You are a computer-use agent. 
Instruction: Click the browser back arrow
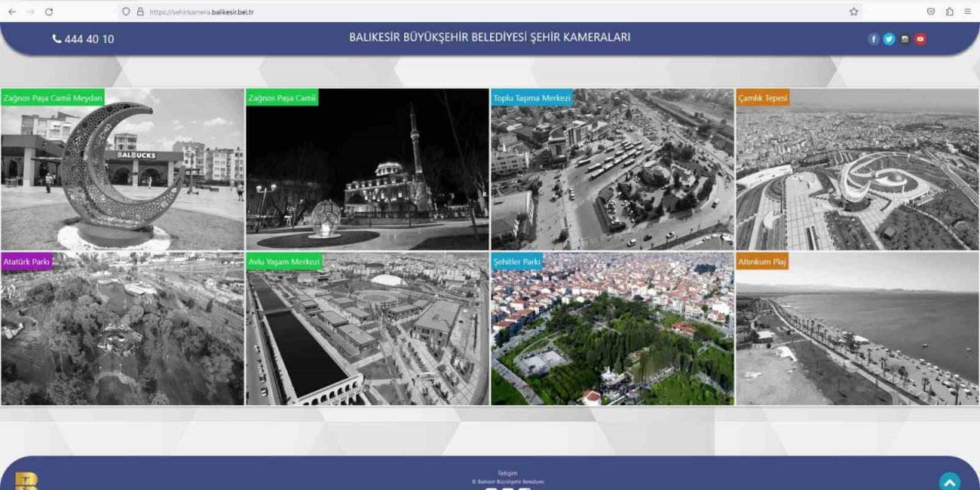(x=11, y=11)
